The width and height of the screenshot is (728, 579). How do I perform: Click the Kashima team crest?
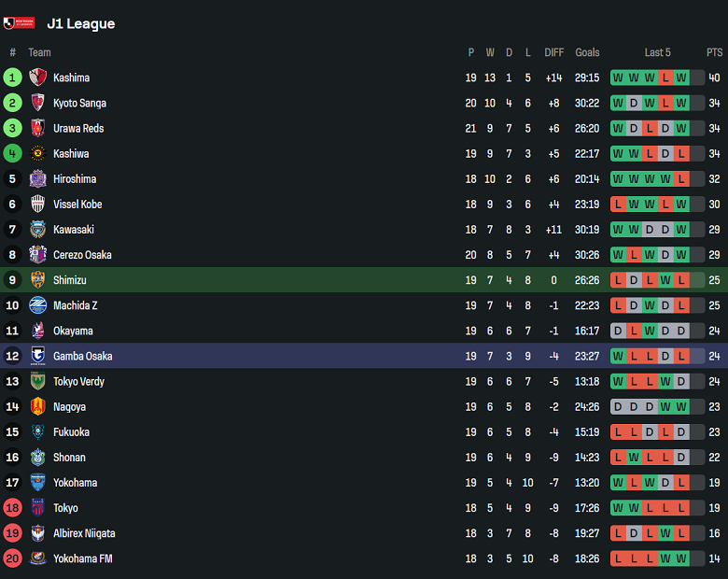38,78
